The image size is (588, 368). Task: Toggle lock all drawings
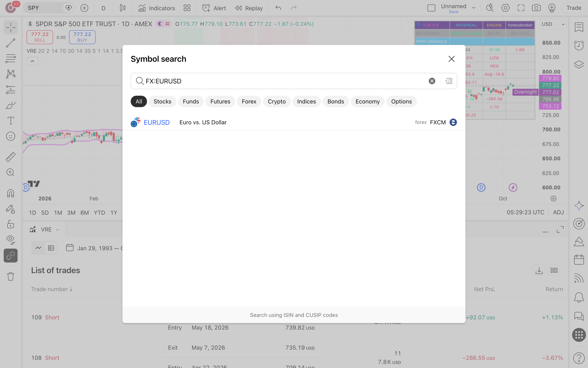pos(10,224)
